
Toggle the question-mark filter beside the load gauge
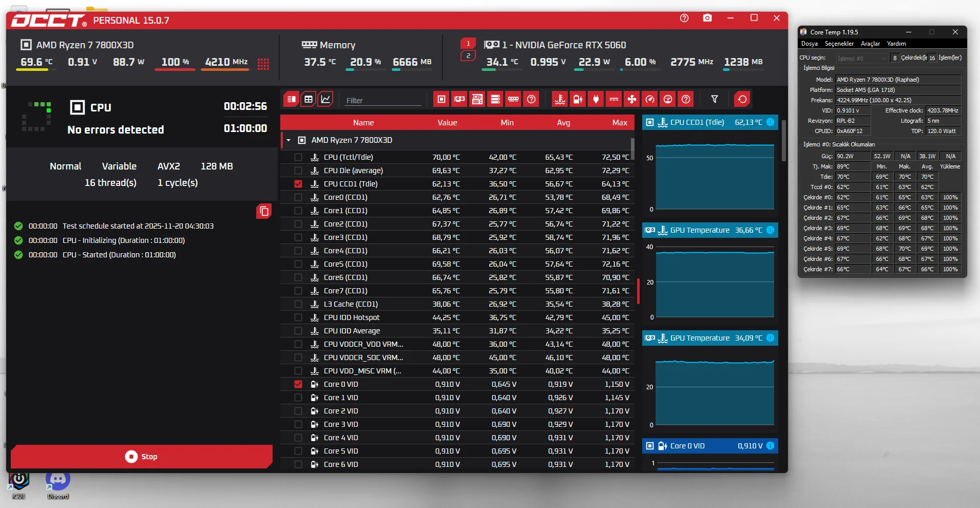(x=686, y=99)
